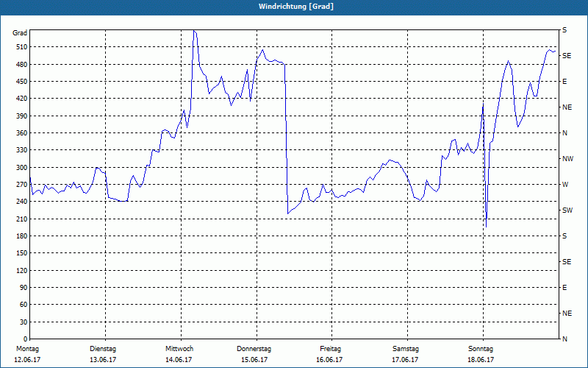Screen dimensions: 588x368
Task: Select the date "17.06.17"
Action: (x=406, y=360)
